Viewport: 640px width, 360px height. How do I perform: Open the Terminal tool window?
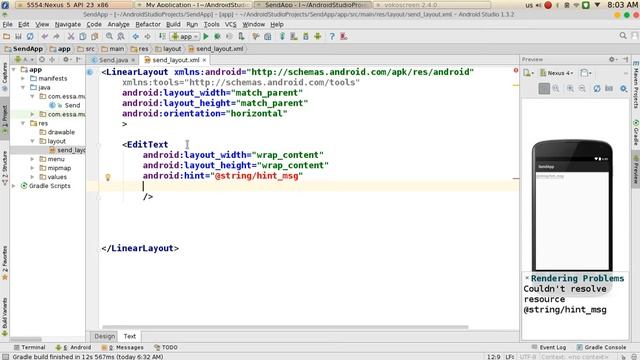[29, 347]
